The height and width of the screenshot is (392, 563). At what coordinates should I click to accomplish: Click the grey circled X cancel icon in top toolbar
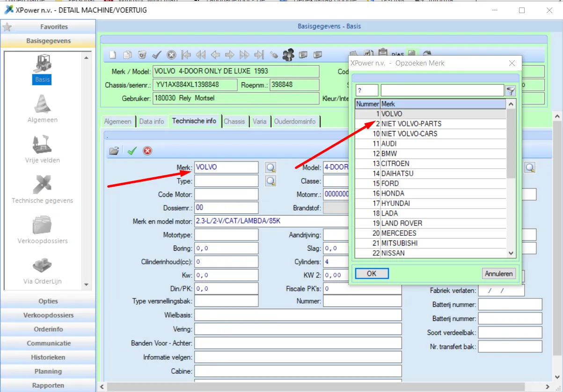pyautogui.click(x=171, y=55)
